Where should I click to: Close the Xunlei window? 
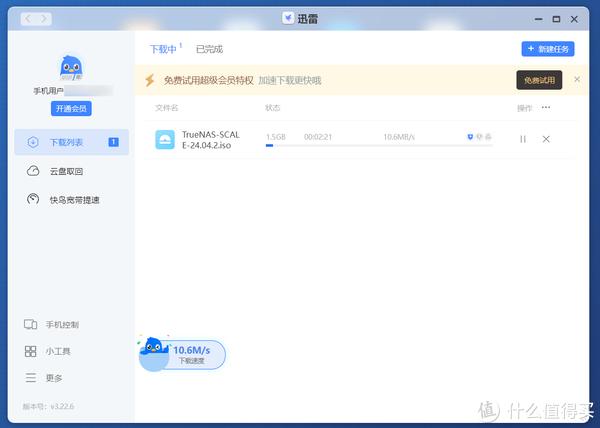pos(574,19)
